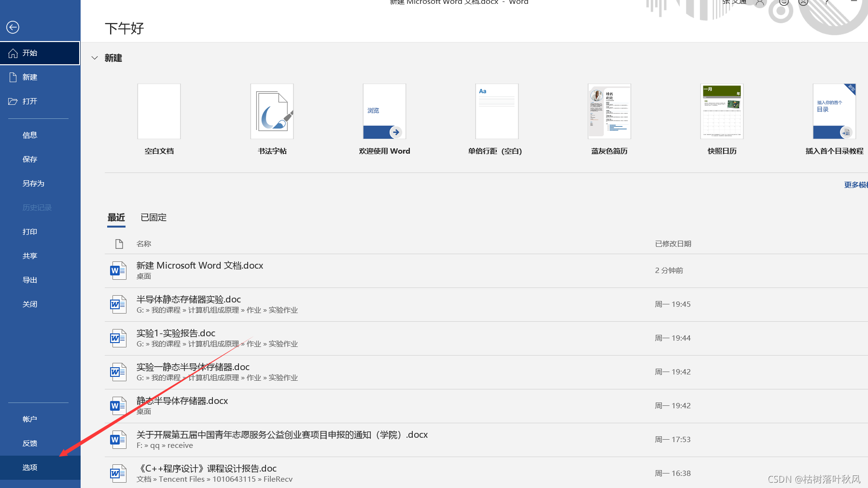Click the new document icon beside 新建
The image size is (868, 488).
[13, 77]
